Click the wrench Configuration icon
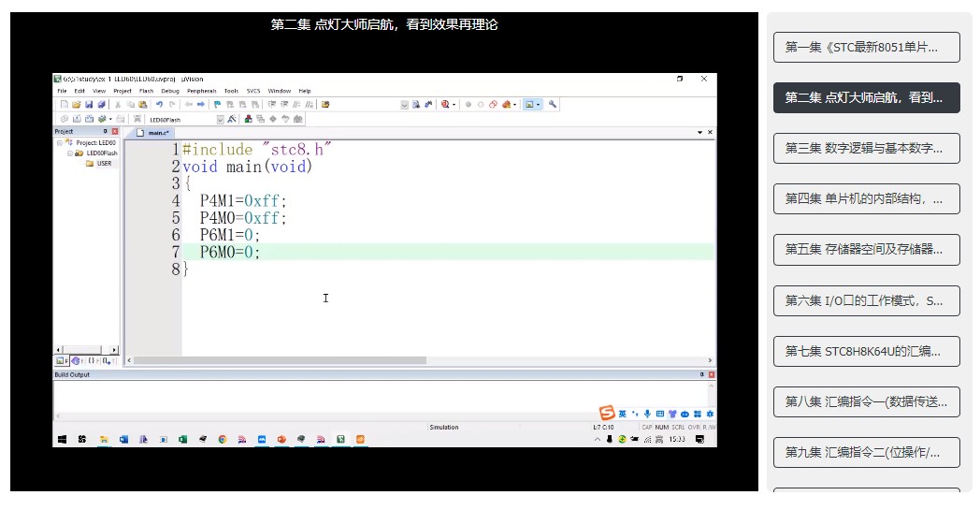980x510 pixels. click(553, 105)
